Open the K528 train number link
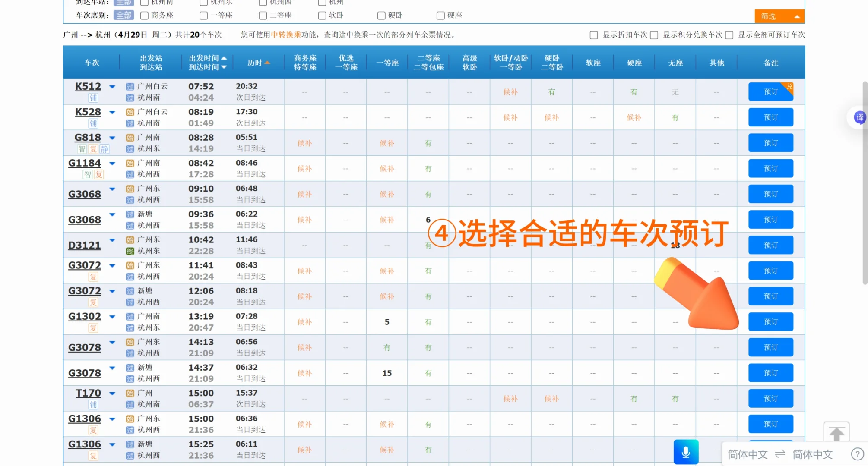Image resolution: width=868 pixels, height=466 pixels. [x=87, y=112]
